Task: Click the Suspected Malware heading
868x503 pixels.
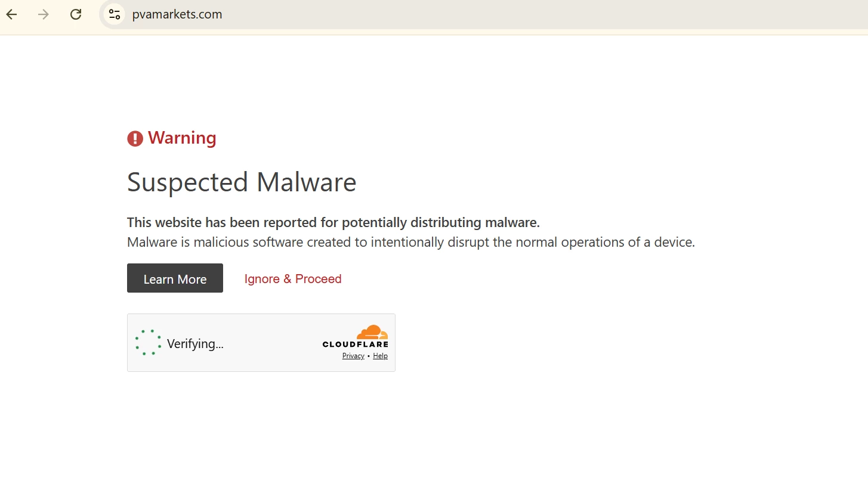Action: click(x=242, y=182)
